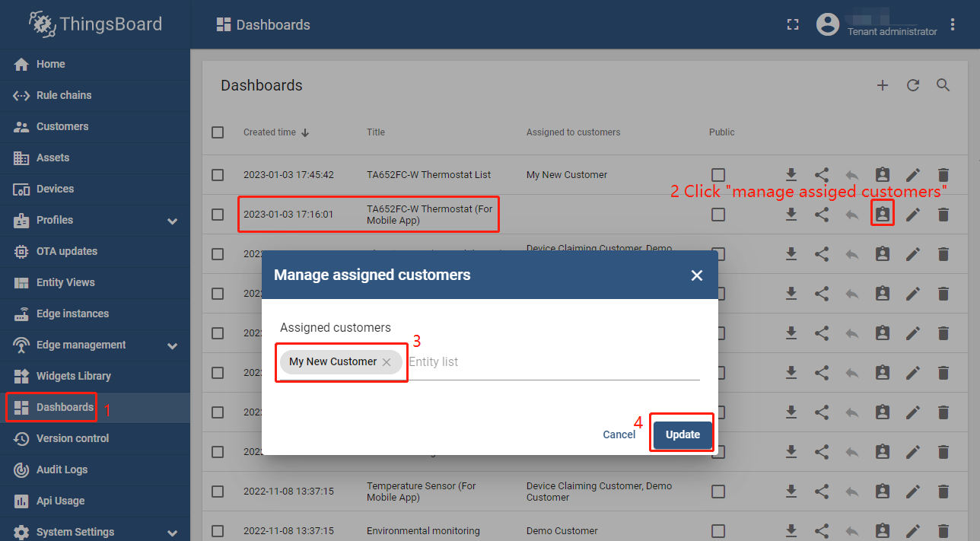
Task: Refresh the Dashboards list
Action: (913, 85)
